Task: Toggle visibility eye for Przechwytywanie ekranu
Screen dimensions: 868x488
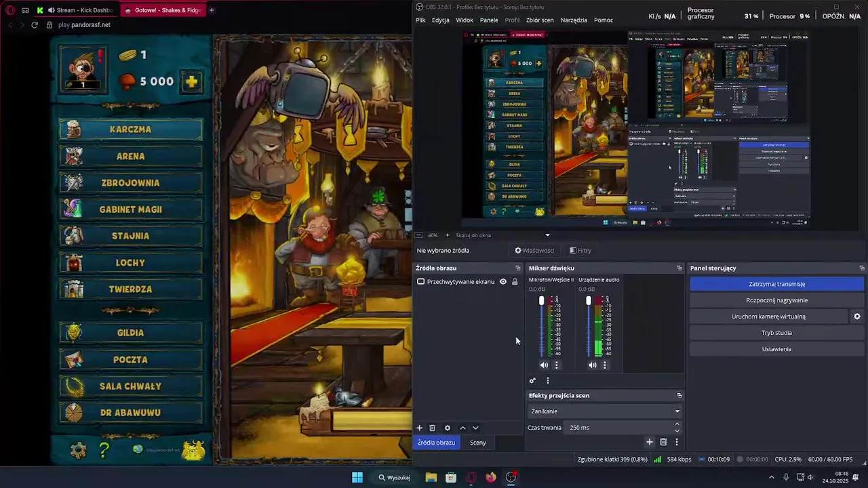Action: (x=503, y=282)
